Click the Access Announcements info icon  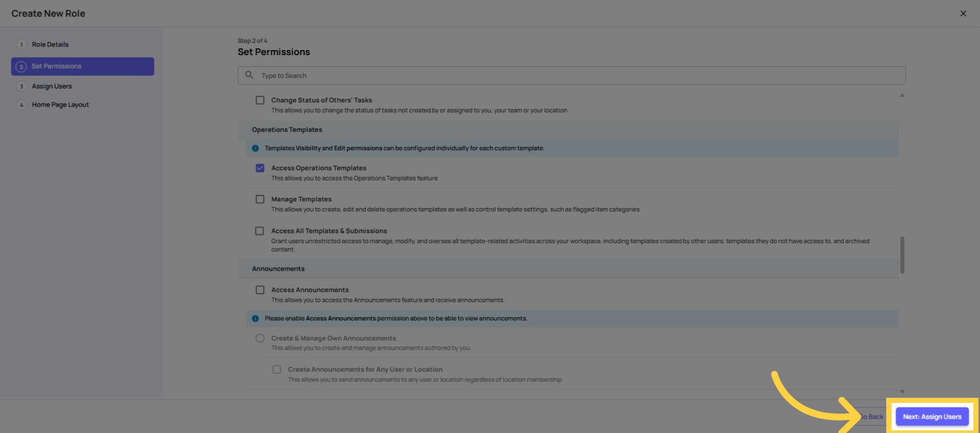(255, 319)
